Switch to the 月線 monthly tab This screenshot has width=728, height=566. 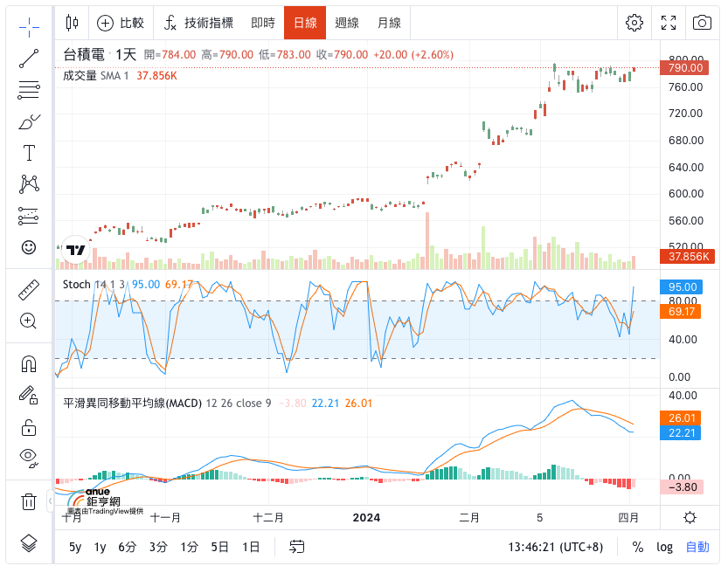point(389,23)
